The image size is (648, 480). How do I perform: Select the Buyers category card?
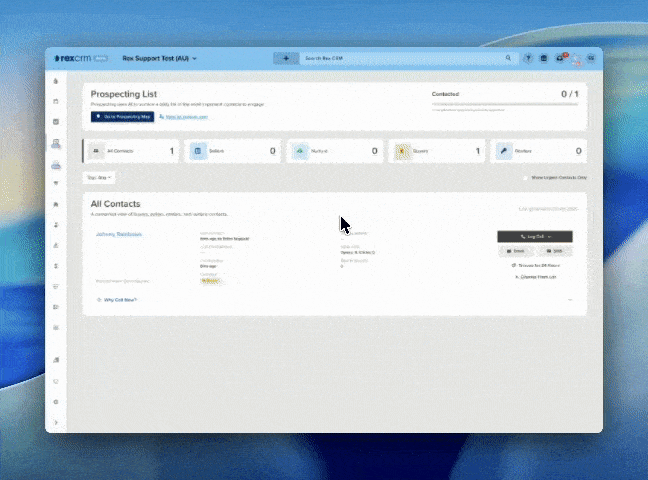click(x=437, y=151)
